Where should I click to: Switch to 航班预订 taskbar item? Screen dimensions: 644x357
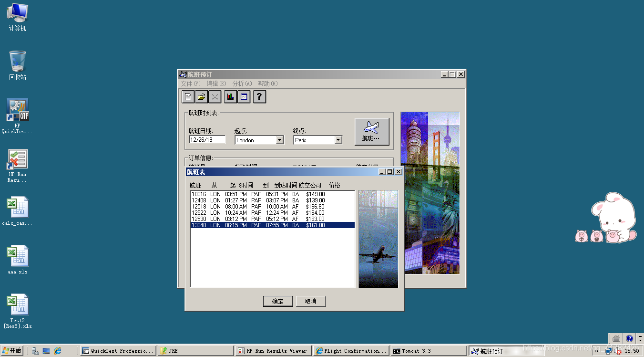tap(506, 351)
